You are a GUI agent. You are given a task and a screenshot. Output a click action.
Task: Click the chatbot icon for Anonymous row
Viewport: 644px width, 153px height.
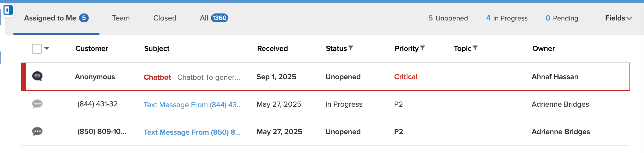[37, 76]
